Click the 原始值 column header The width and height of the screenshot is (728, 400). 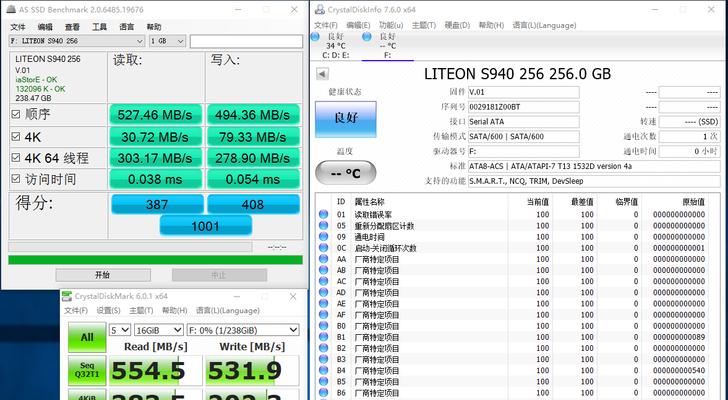click(x=693, y=202)
